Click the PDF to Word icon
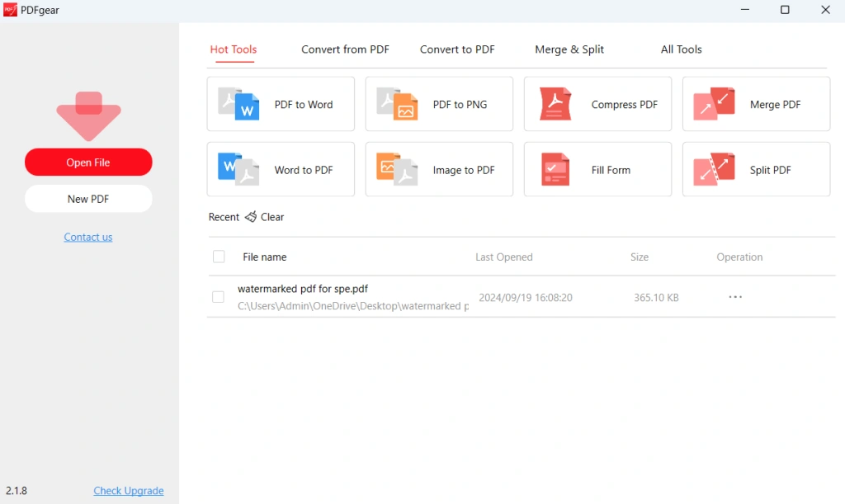845x504 pixels. [238, 104]
